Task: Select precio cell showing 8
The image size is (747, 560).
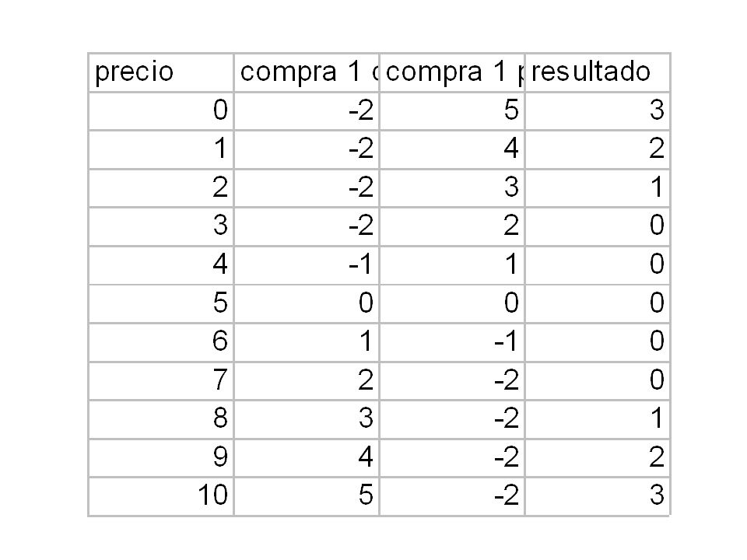Action: [x=161, y=419]
